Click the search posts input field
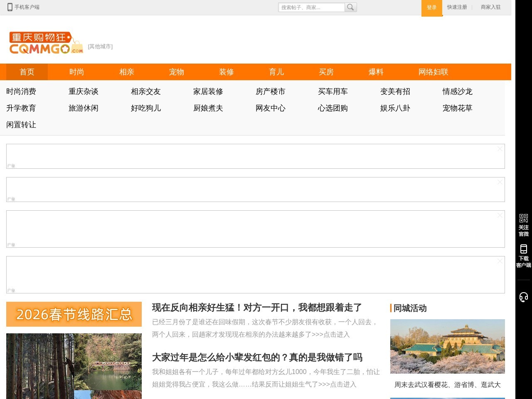Viewport: 532px width, 399px height. [311, 7]
